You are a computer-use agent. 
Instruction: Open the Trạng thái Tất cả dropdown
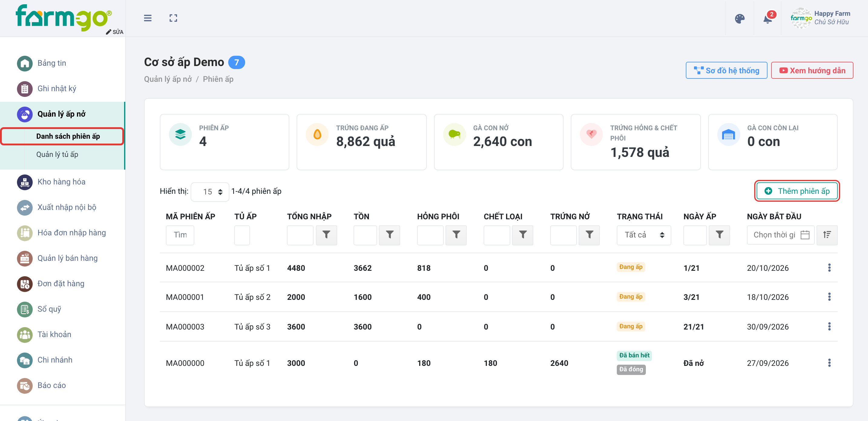coord(644,235)
